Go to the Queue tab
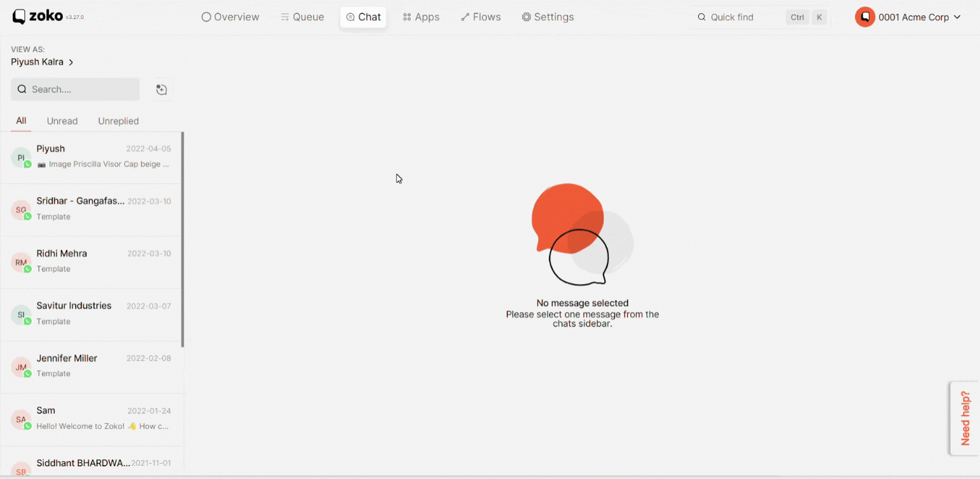This screenshot has width=980, height=479. [303, 17]
